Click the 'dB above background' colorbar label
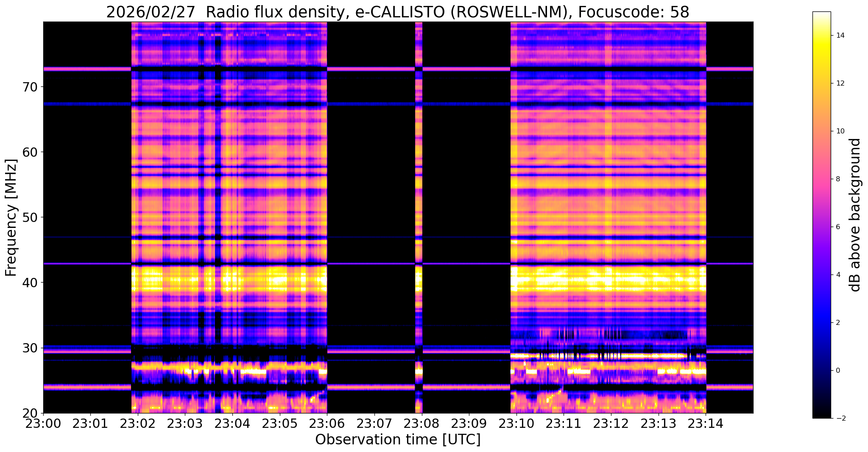868x452 pixels. [x=855, y=215]
